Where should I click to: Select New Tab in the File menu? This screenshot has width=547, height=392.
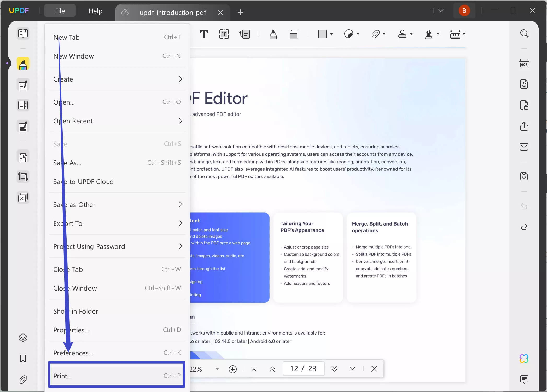117,37
